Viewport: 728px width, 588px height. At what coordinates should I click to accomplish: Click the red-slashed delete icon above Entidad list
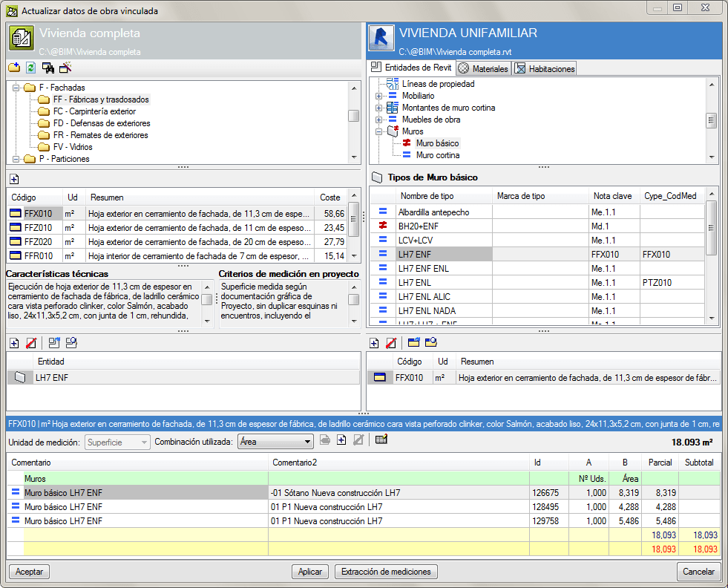[31, 343]
